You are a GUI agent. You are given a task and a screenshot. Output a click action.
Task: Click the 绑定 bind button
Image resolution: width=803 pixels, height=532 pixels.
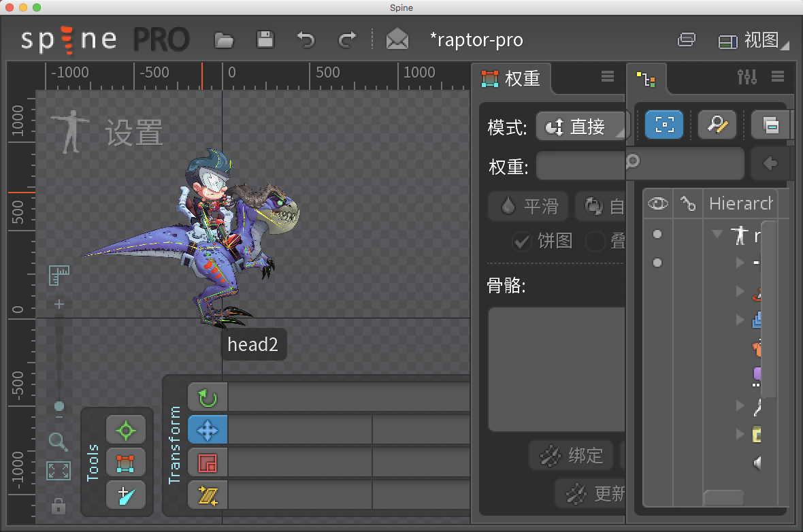coord(572,456)
